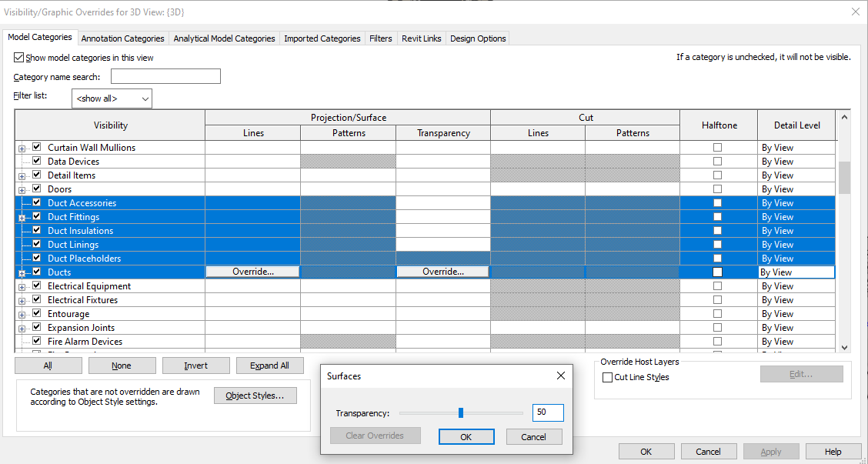Select the Design Options tab
Viewport: 868px width, 464px height.
[477, 37]
